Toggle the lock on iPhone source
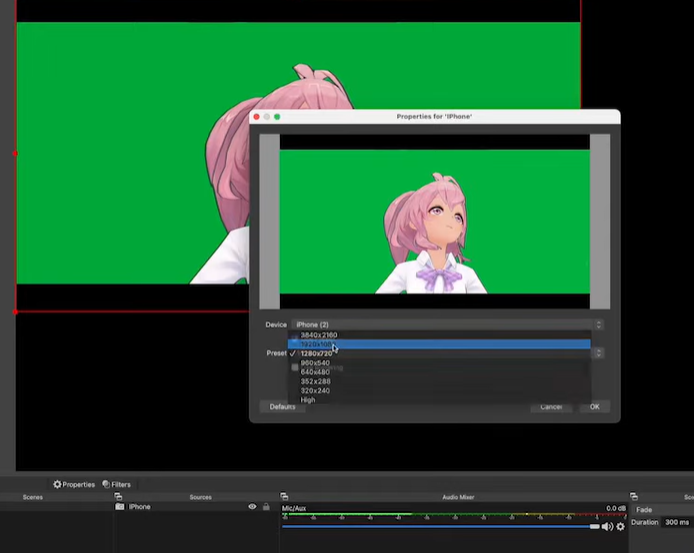694x553 pixels. point(266,507)
